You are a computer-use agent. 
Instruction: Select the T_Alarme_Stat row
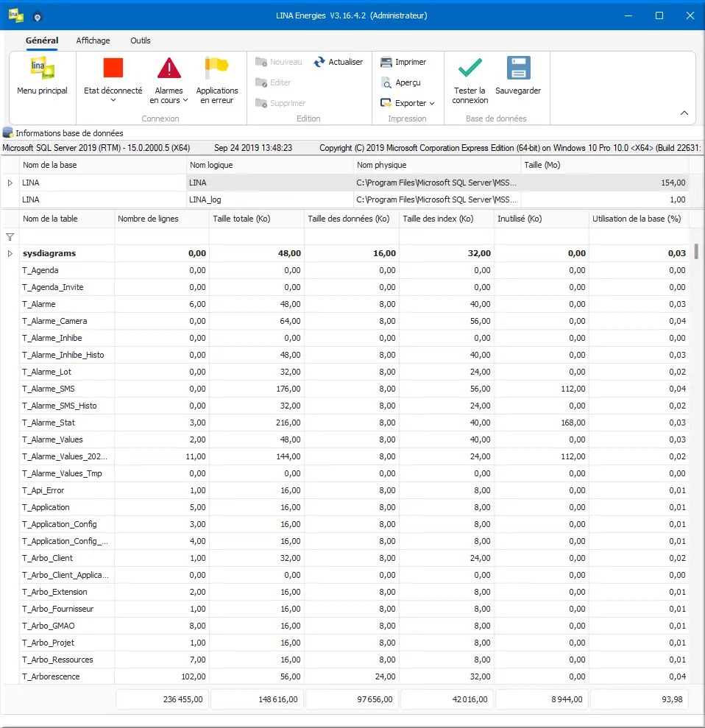point(354,423)
